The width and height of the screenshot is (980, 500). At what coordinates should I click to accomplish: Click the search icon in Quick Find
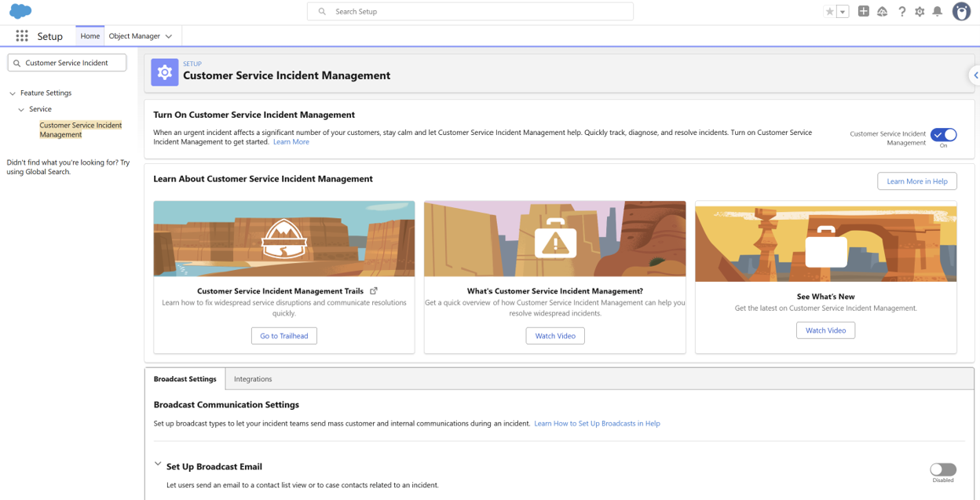point(17,63)
